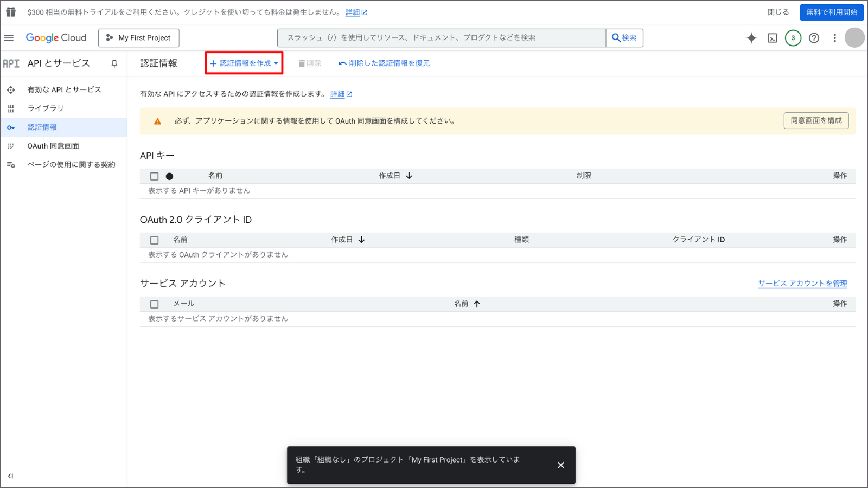Image resolution: width=868 pixels, height=488 pixels.
Task: Click the user account avatar
Action: tap(854, 38)
